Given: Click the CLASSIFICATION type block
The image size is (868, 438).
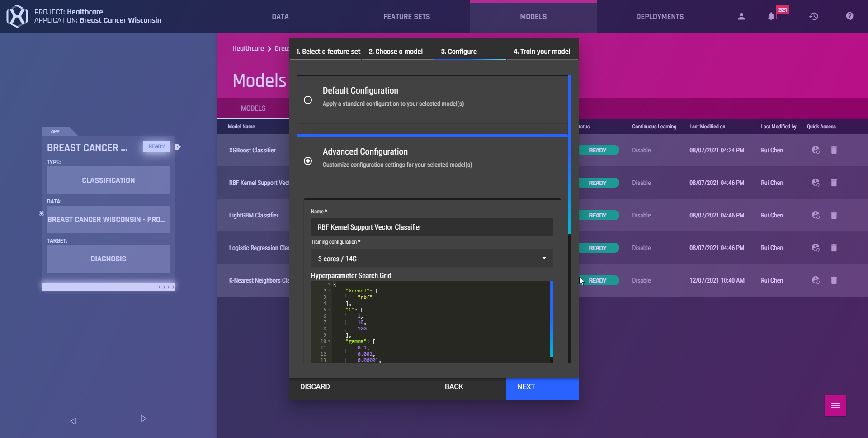Looking at the screenshot, I should [x=108, y=180].
